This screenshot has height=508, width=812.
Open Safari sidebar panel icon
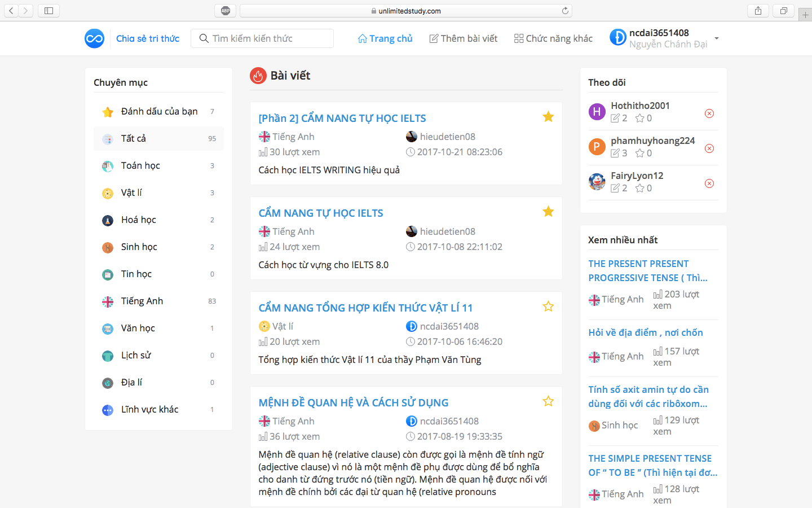point(49,11)
